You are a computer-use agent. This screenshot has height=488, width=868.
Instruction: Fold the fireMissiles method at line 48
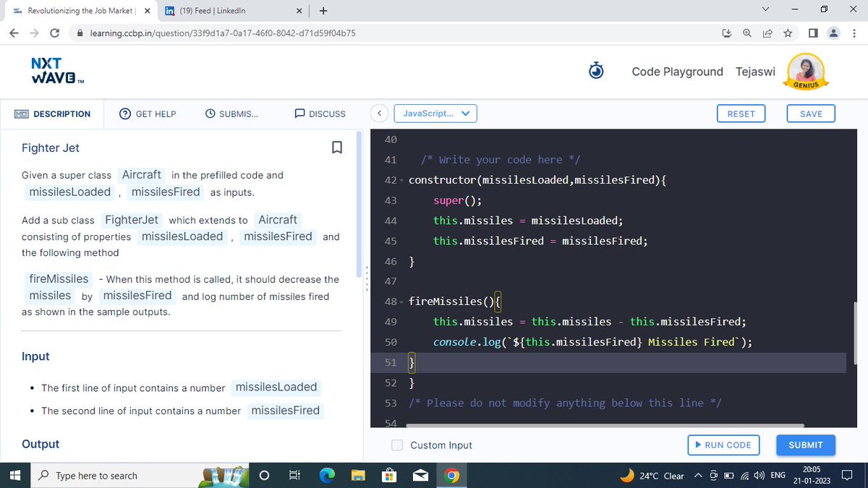coord(401,301)
